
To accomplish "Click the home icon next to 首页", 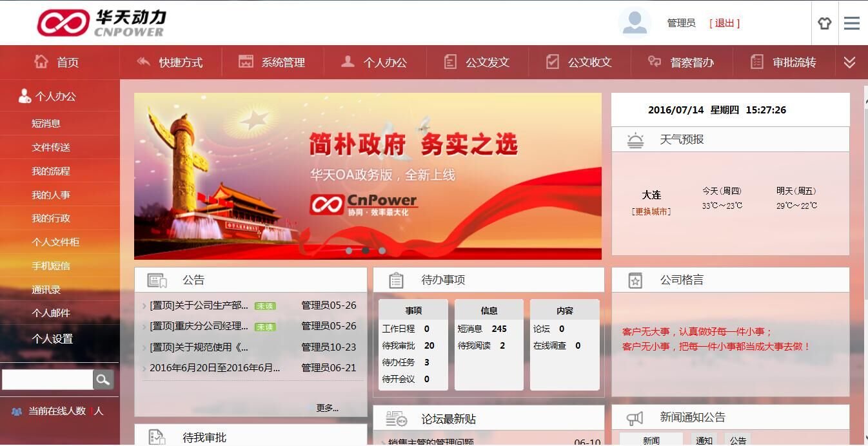I will coord(41,62).
